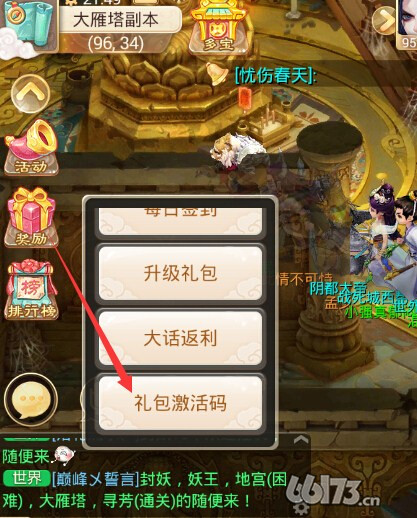Select the partially hidden 每日签到 entry
Viewport: 417px width, 518px height.
click(x=180, y=221)
